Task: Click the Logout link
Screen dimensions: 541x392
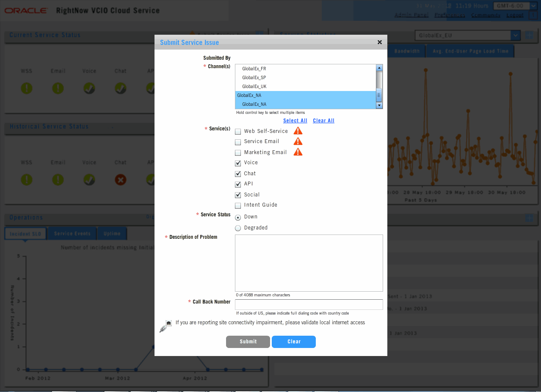Action: (x=515, y=15)
